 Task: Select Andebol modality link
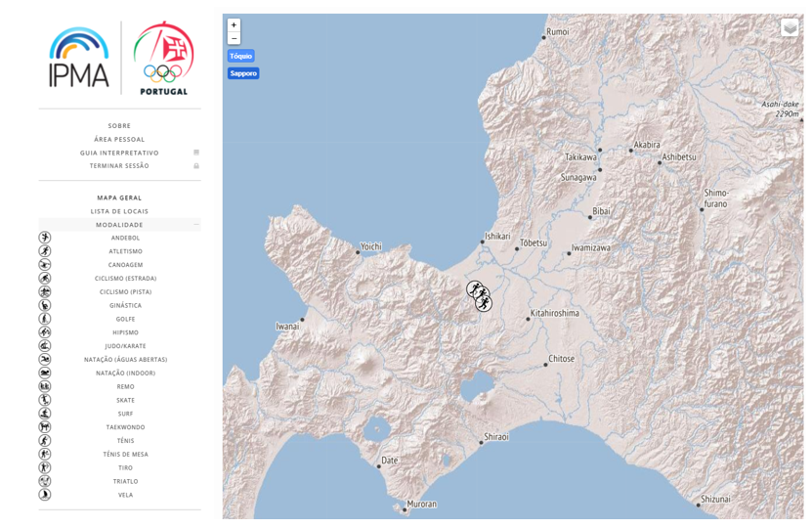(x=126, y=238)
